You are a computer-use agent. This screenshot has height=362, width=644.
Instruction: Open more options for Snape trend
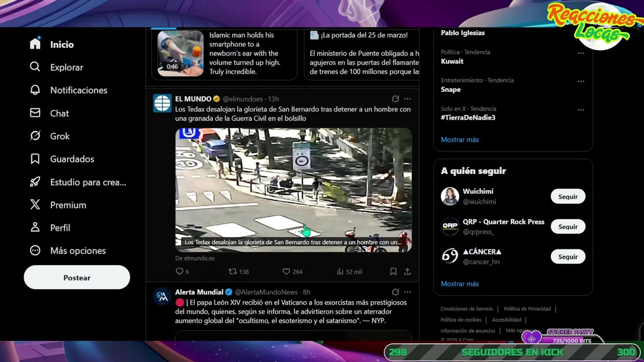[x=581, y=81]
